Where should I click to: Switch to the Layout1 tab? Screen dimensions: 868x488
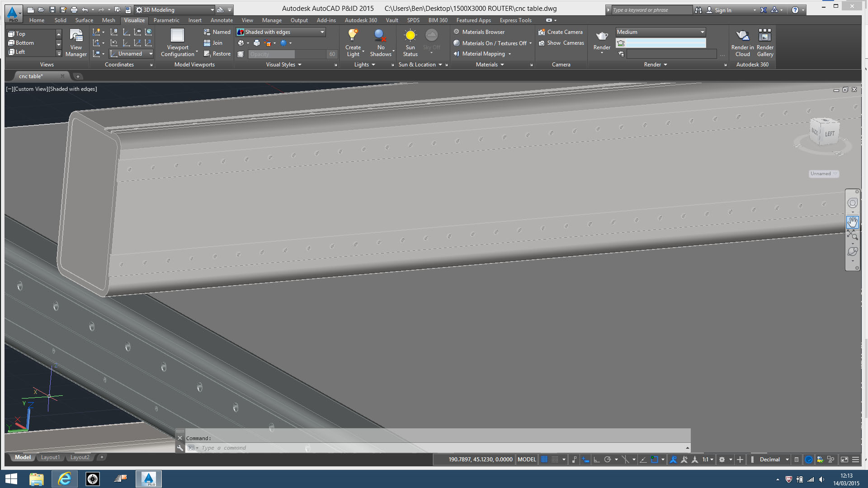click(50, 457)
